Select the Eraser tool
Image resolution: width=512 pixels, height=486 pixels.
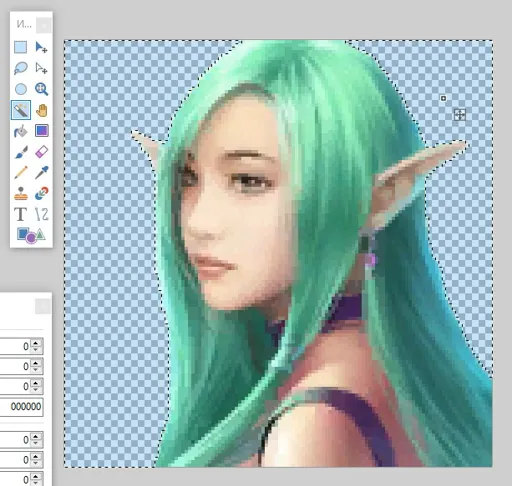pos(41,152)
